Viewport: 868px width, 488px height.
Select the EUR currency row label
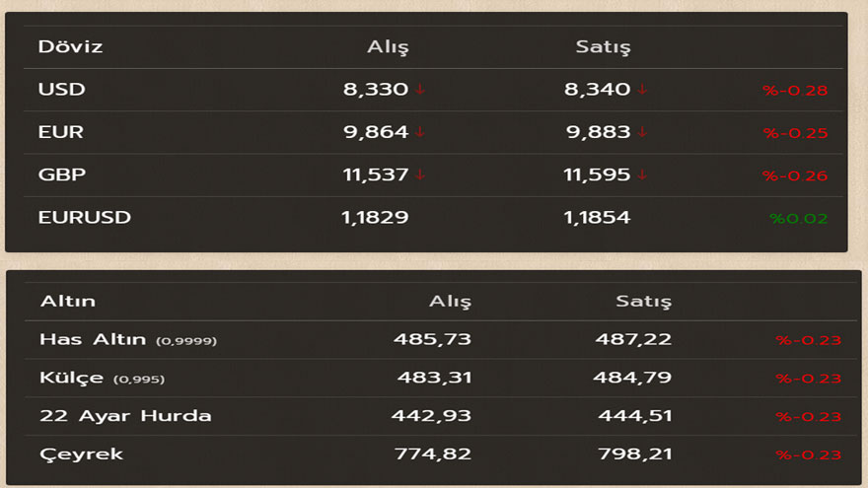[x=61, y=132]
